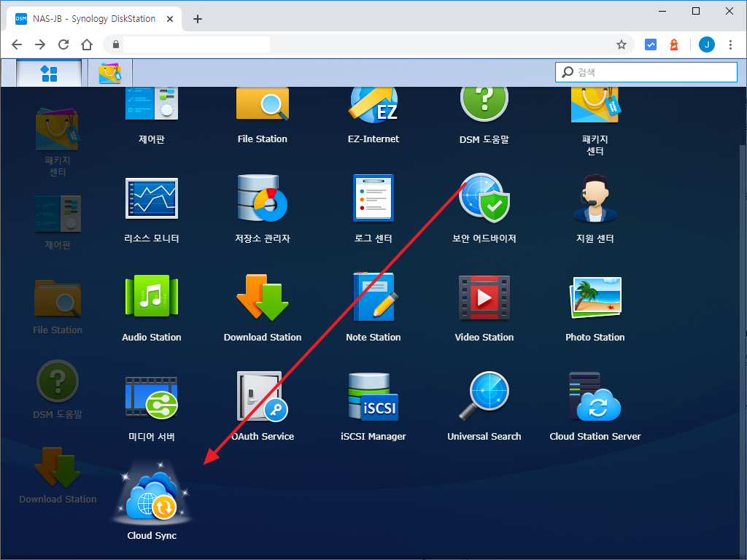The width and height of the screenshot is (747, 560).
Task: Open the EZ-Internet wizard
Action: (x=373, y=105)
